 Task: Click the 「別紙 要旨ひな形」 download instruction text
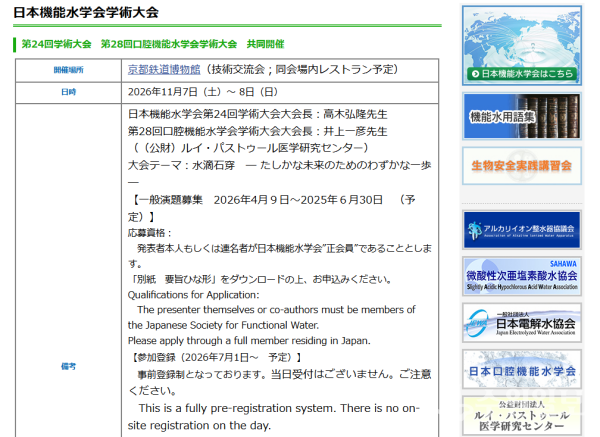(261, 279)
